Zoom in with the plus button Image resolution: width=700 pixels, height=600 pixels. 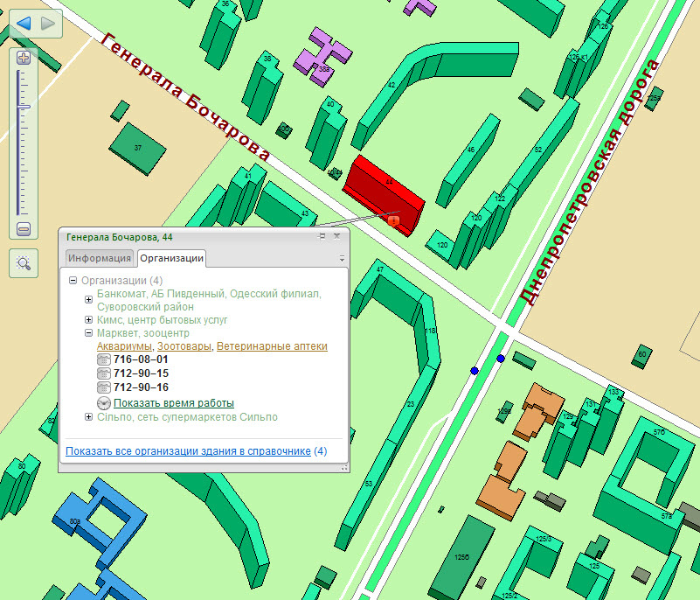click(24, 58)
